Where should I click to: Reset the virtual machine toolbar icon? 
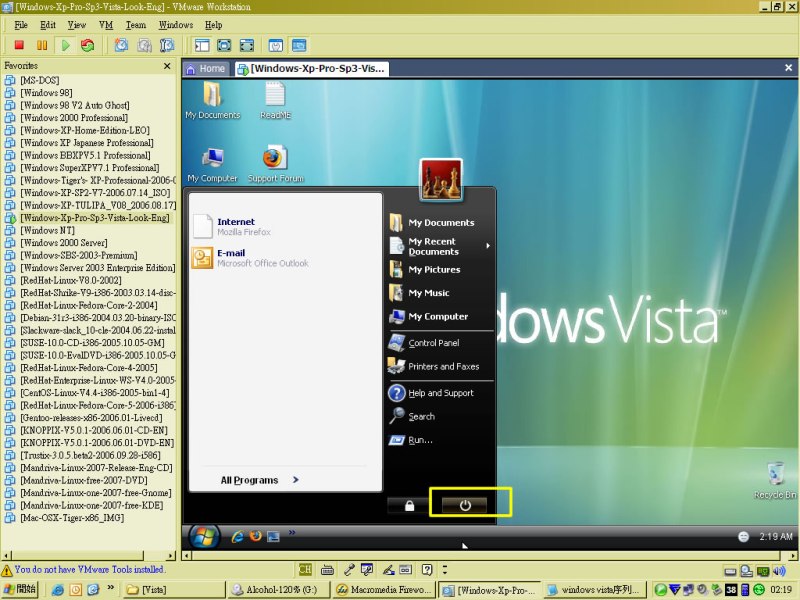click(x=88, y=45)
